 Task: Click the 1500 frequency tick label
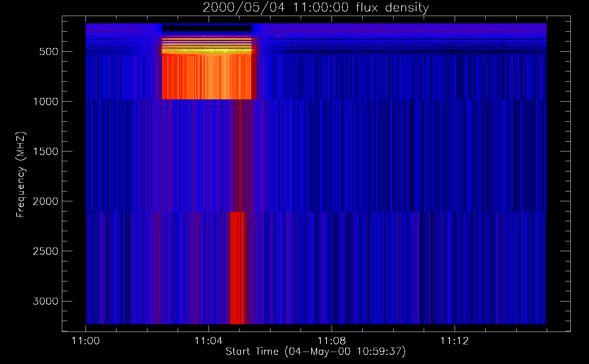[46, 151]
